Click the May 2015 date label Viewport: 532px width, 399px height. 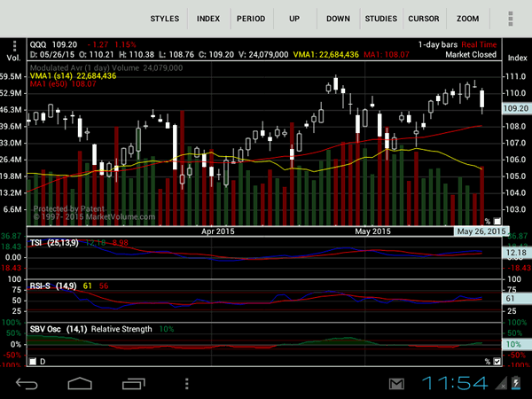coord(372,231)
